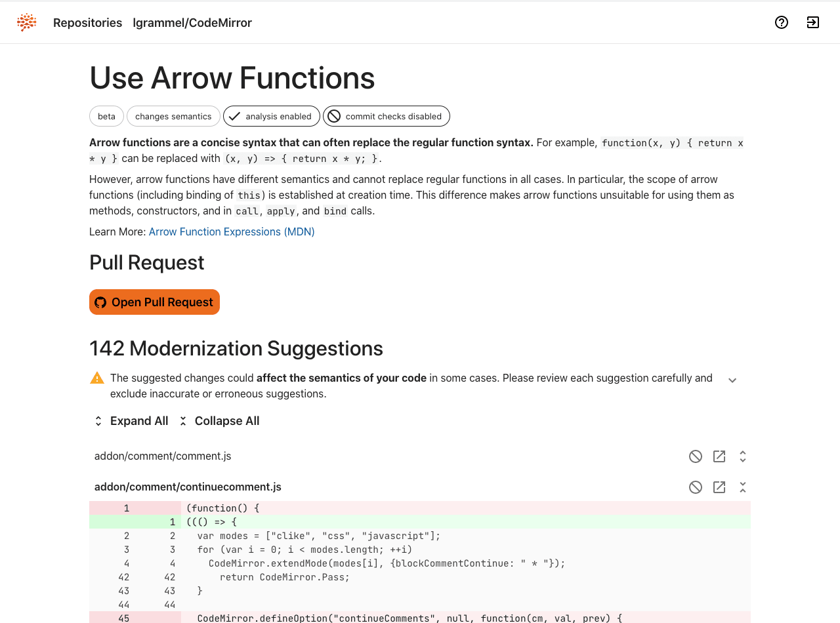Click the Open Pull Request button
This screenshot has width=840, height=623.
point(154,302)
